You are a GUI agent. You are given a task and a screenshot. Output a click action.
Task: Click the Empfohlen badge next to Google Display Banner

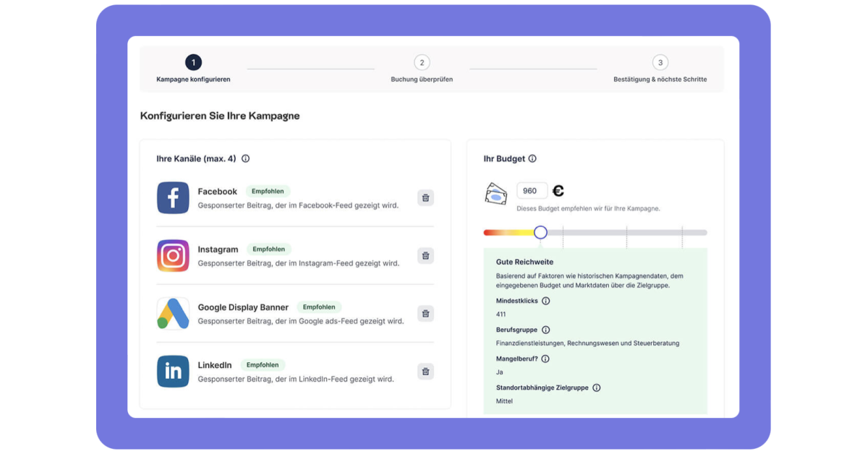click(318, 307)
